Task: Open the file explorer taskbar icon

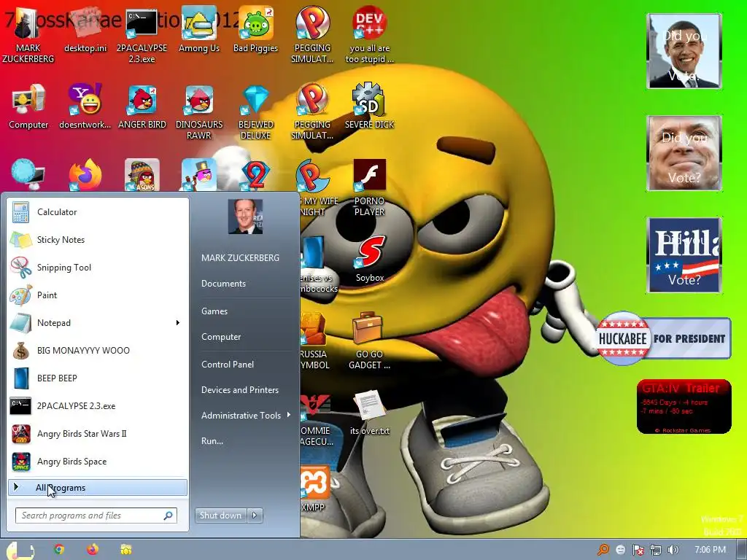Action: pos(125,550)
